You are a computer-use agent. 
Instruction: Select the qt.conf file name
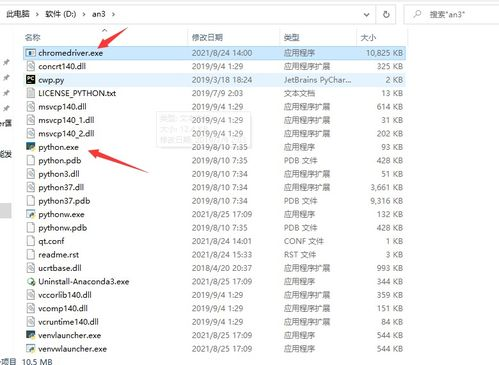tap(51, 241)
